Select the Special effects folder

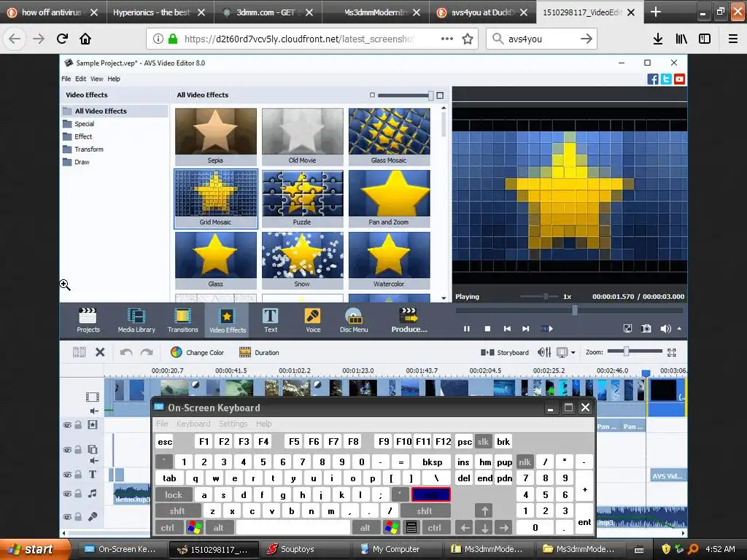(79, 124)
